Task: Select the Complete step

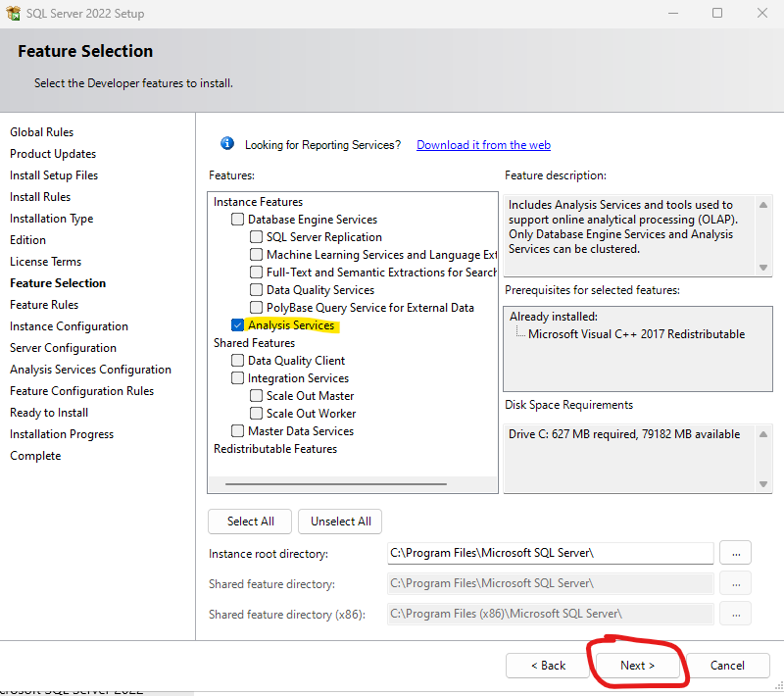Action: point(35,456)
